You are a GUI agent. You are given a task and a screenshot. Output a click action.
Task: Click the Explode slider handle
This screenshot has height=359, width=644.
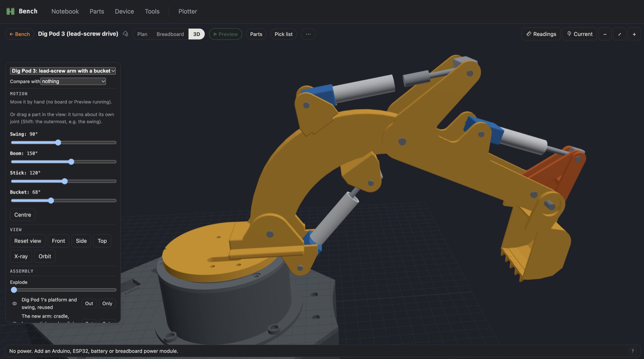pos(14,290)
